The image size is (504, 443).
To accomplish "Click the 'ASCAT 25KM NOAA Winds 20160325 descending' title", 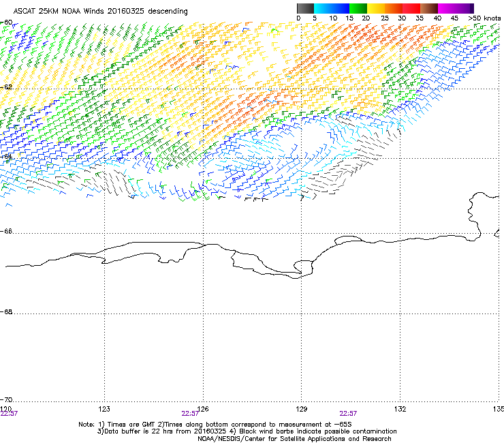I will tap(100, 12).
